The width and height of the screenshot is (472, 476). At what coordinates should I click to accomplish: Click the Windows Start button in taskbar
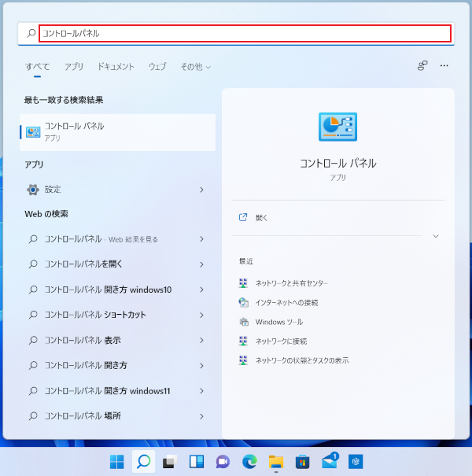pyautogui.click(x=116, y=461)
